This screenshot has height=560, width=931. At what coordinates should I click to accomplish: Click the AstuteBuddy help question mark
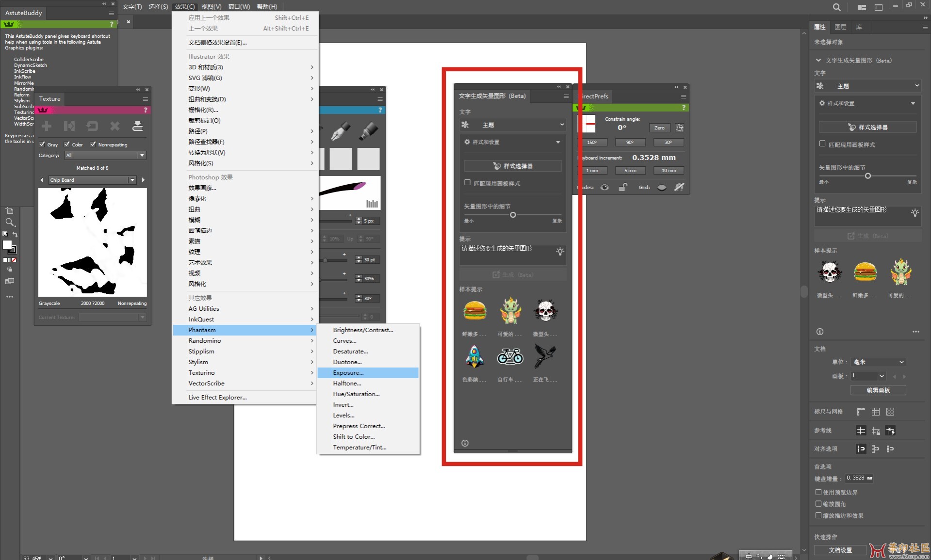coord(112,24)
